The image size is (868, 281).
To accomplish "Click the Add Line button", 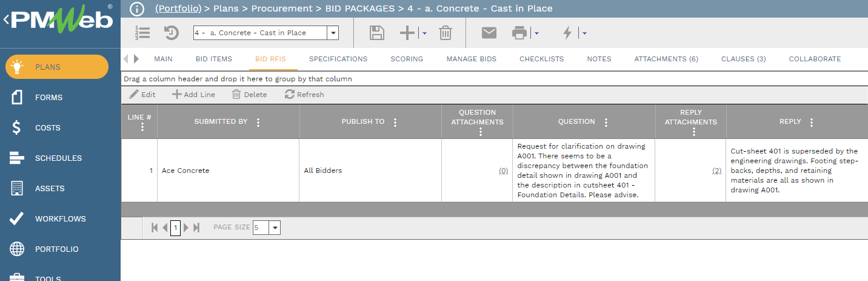I will click(193, 95).
